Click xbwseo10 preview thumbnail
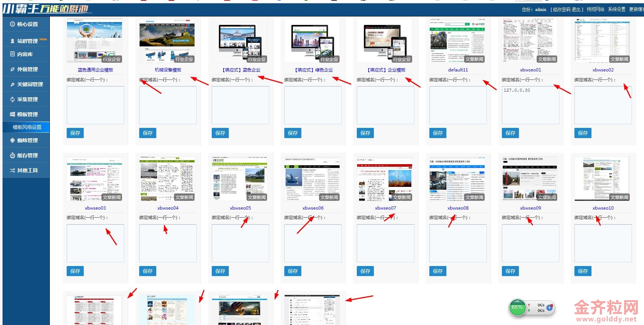Viewport: 644px width, 325px height. point(603,179)
